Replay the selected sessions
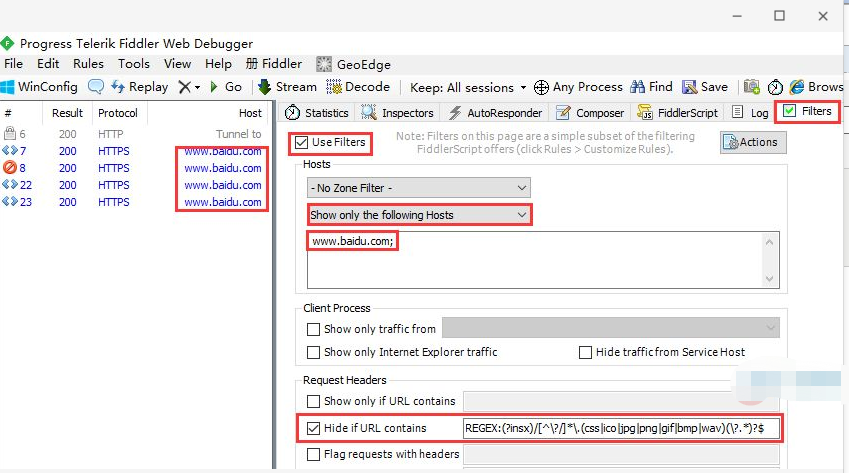The height and width of the screenshot is (473, 849). [140, 87]
